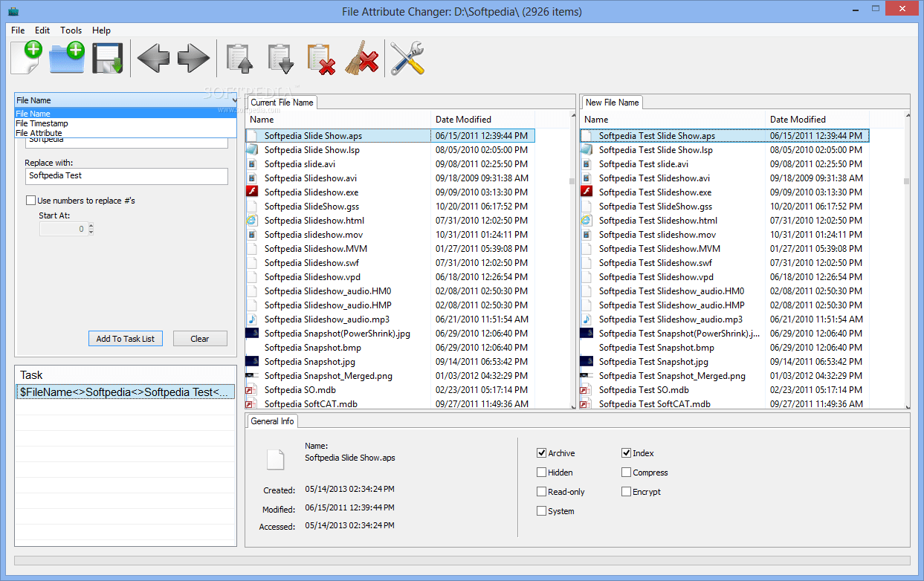
Task: Click icon beside Softpedia Test Slideshow.exe
Action: [586, 192]
